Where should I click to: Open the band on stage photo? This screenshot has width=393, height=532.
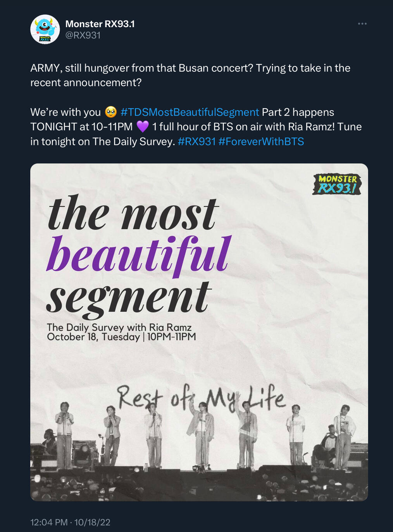coord(199,446)
